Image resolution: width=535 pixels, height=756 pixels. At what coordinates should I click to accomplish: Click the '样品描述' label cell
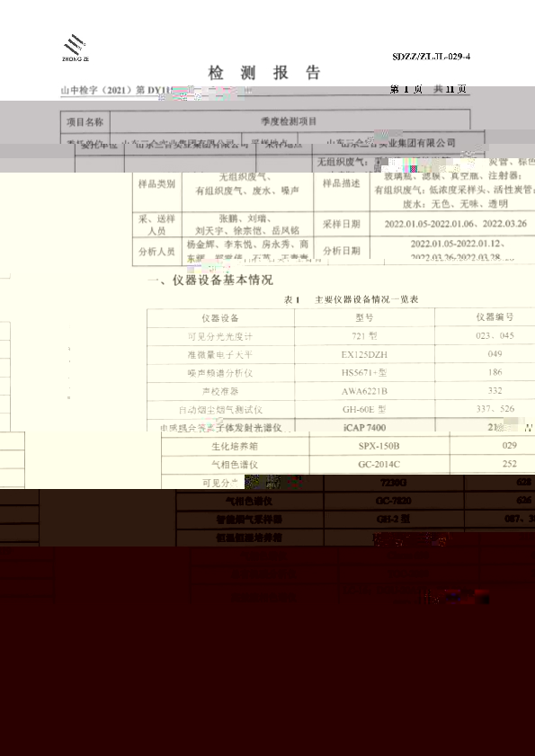(341, 184)
